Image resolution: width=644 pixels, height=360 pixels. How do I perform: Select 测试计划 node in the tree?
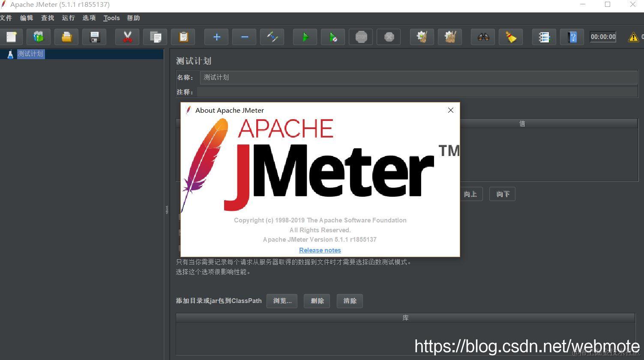(x=30, y=54)
